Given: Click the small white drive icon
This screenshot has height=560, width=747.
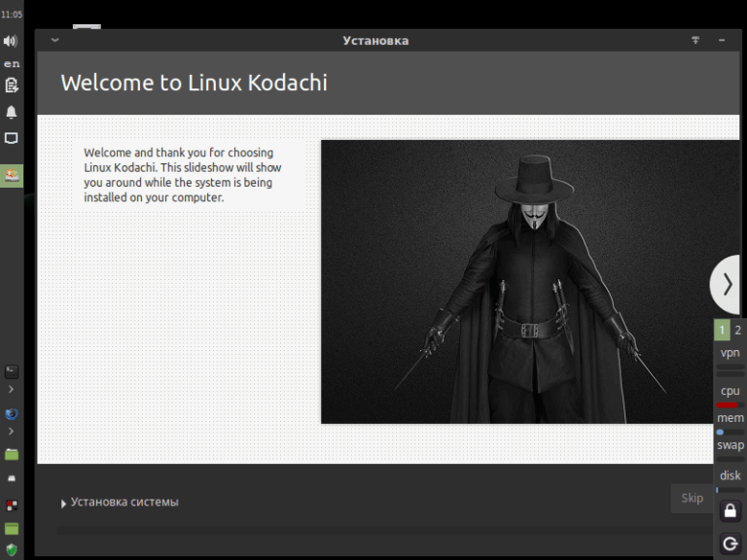Looking at the screenshot, I should tap(12, 478).
